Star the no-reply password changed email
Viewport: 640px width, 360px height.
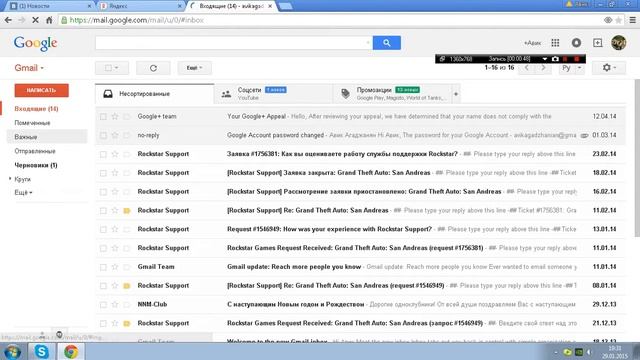click(115, 135)
